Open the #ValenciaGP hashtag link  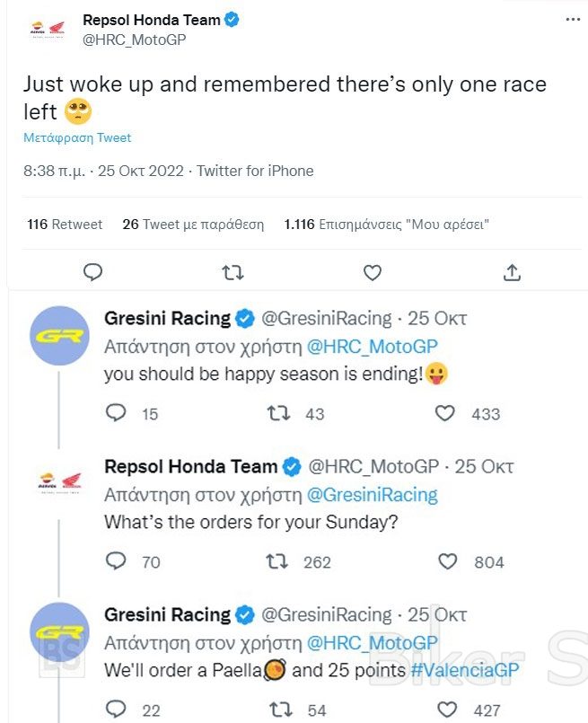pos(464,670)
